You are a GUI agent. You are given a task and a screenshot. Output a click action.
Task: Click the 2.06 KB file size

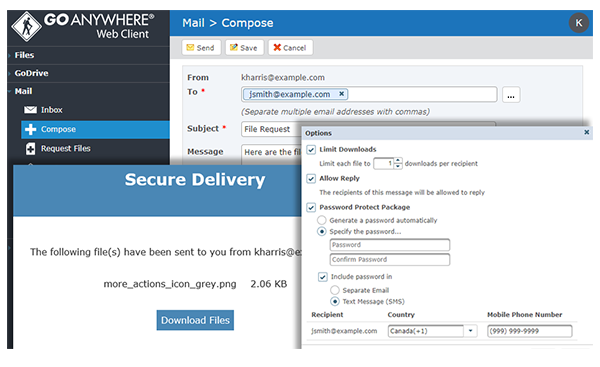269,284
